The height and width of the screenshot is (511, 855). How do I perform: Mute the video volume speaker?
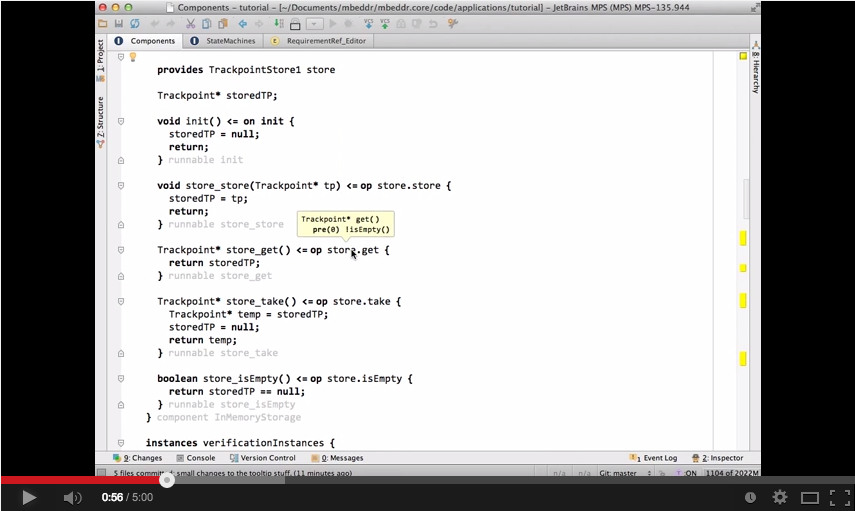tap(72, 497)
